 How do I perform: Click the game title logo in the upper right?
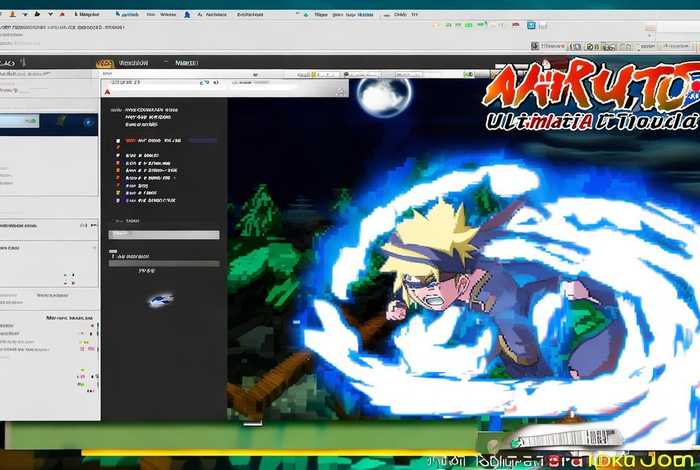tap(590, 102)
